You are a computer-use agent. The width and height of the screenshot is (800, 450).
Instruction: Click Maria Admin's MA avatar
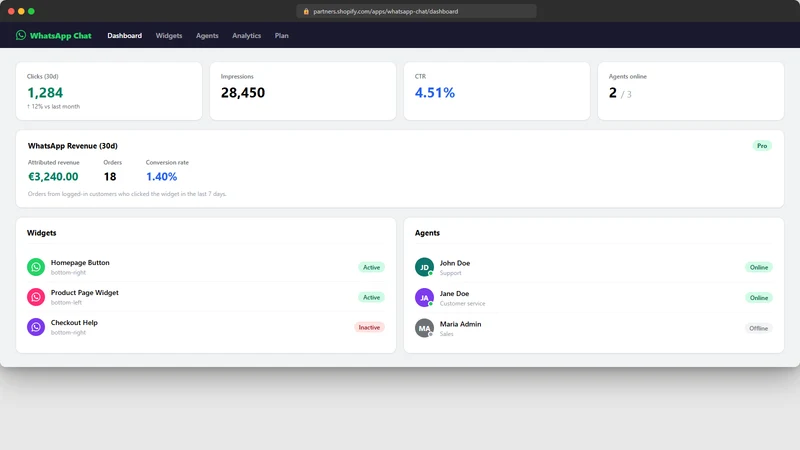click(424, 328)
